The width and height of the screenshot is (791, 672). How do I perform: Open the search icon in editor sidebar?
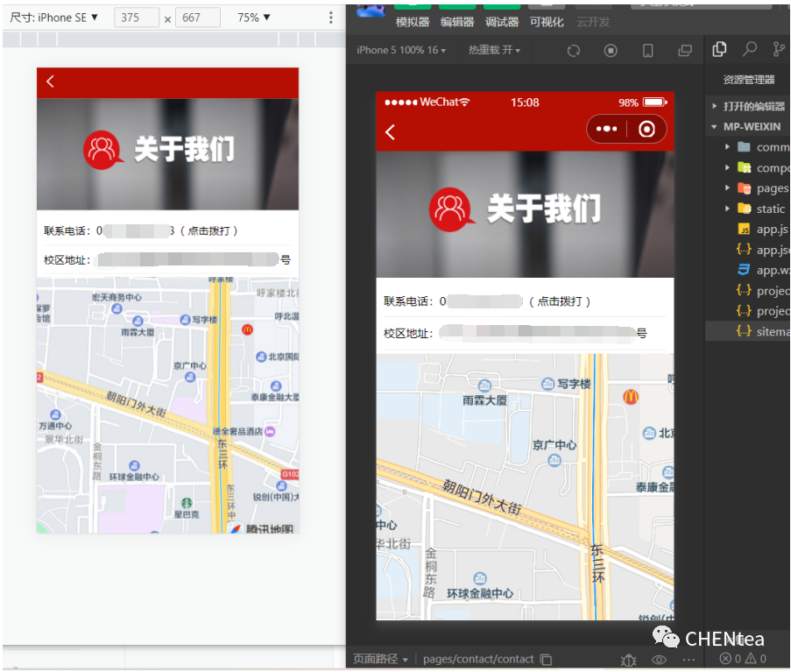pos(750,49)
